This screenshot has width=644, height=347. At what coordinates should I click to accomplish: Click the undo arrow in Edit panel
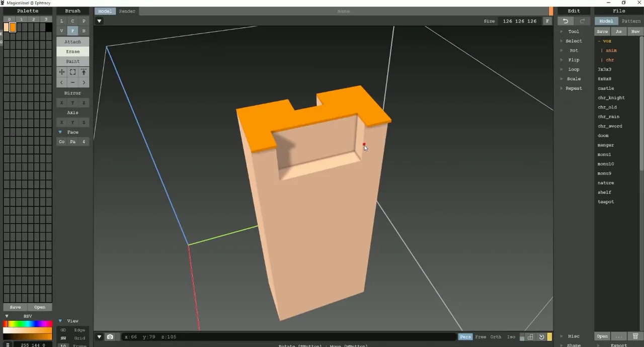click(x=566, y=21)
